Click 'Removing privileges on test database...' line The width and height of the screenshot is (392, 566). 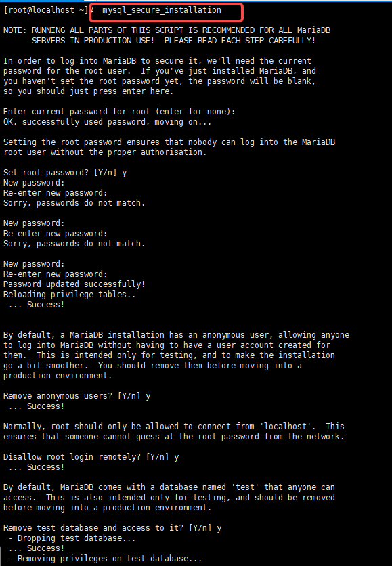105,559
